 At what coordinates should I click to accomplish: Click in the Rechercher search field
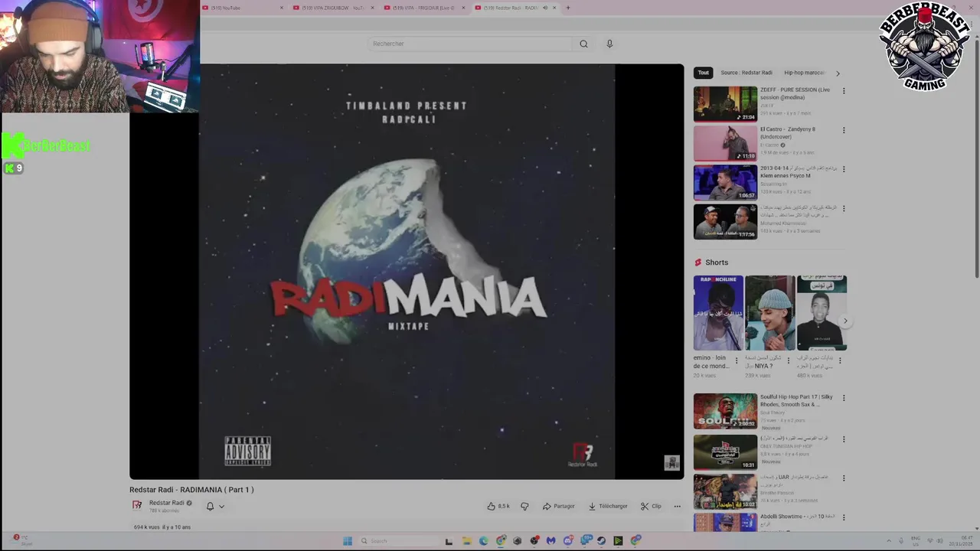point(471,44)
